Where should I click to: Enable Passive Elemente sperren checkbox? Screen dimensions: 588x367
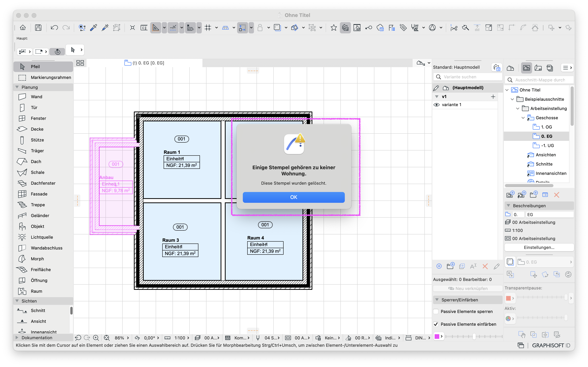coord(436,311)
